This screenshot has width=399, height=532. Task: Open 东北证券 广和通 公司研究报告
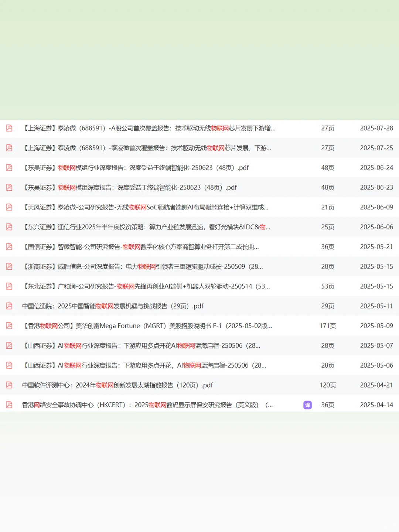146,286
